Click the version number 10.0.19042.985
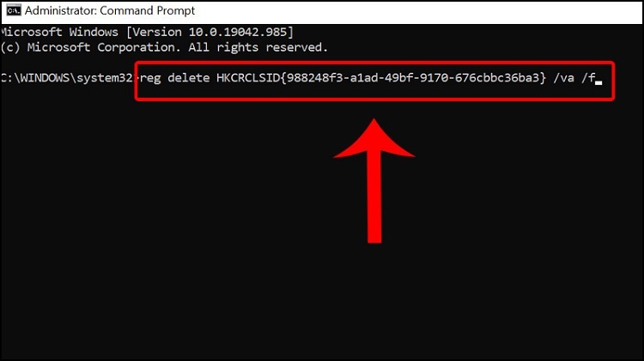The image size is (644, 361). click(237, 32)
